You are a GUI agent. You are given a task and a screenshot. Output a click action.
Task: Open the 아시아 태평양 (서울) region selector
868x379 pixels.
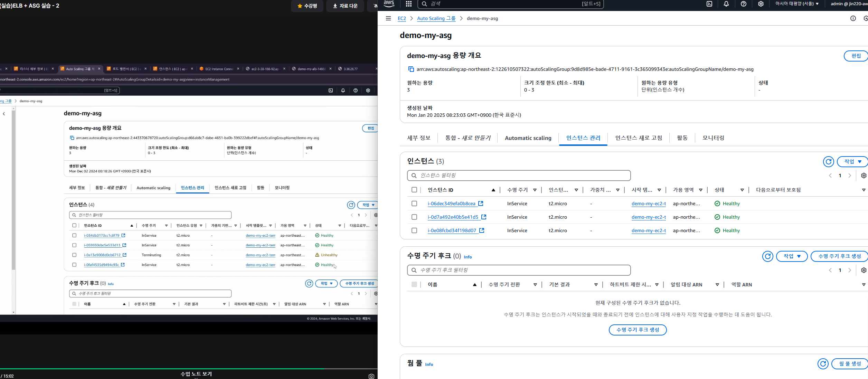coord(797,4)
